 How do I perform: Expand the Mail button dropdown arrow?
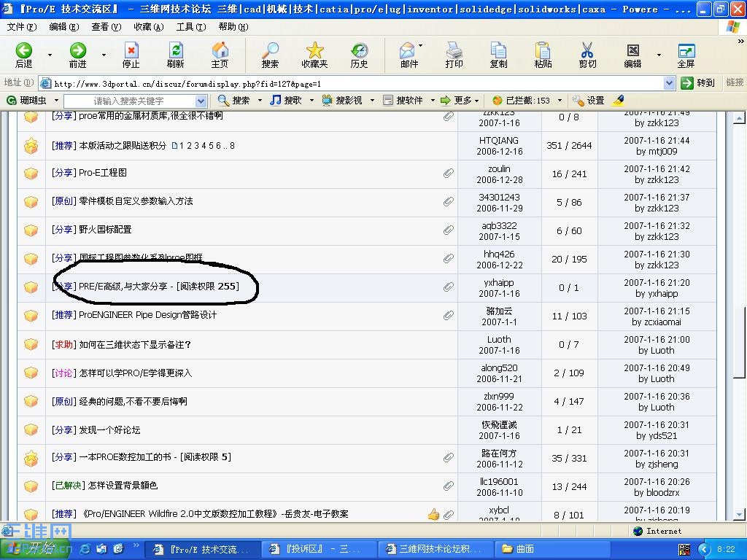point(421,46)
